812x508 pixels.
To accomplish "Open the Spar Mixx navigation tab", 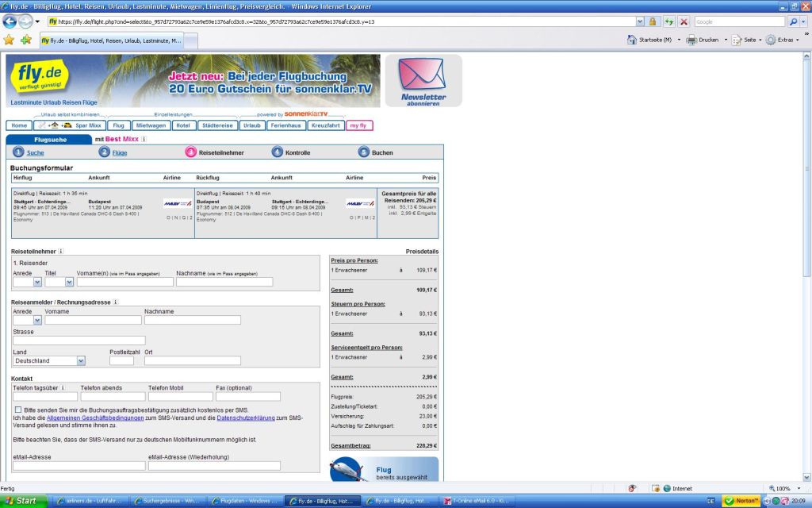I will point(70,125).
